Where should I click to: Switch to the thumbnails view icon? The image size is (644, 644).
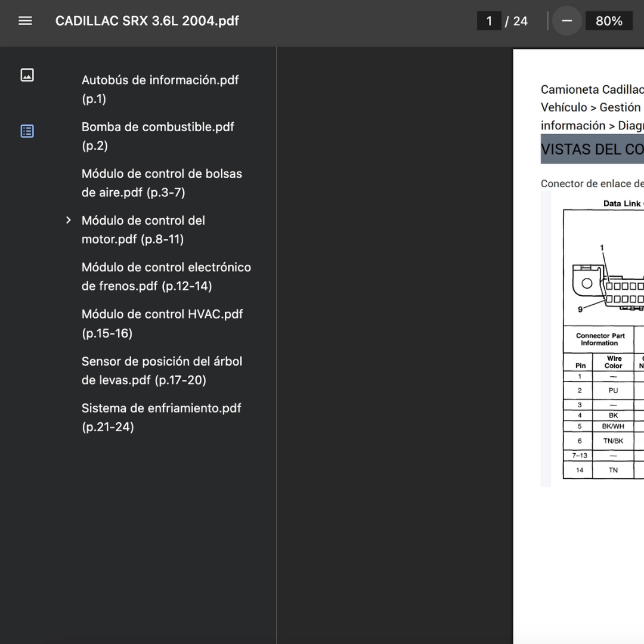coord(27,75)
